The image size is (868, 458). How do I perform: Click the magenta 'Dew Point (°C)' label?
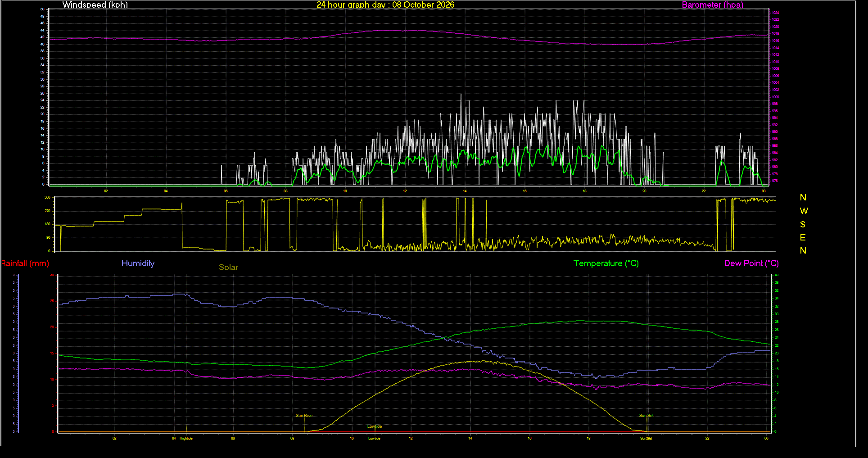[751, 263]
